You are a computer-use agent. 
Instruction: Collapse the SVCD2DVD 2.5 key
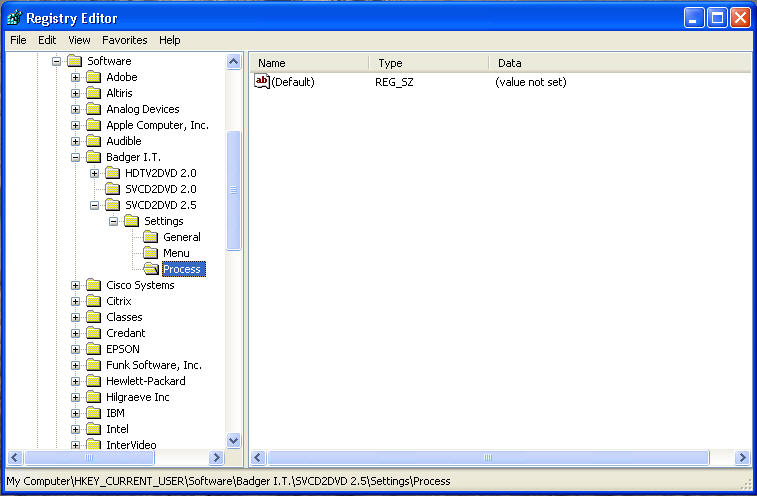click(95, 205)
